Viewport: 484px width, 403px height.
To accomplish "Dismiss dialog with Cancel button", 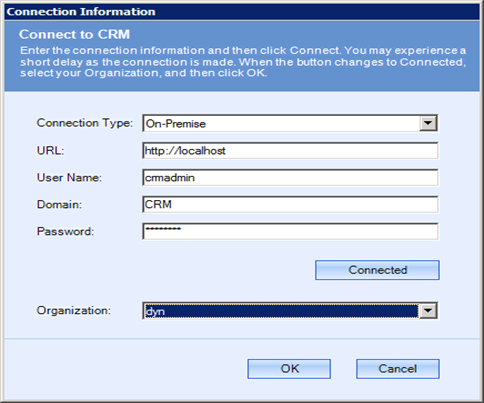I will click(x=398, y=369).
